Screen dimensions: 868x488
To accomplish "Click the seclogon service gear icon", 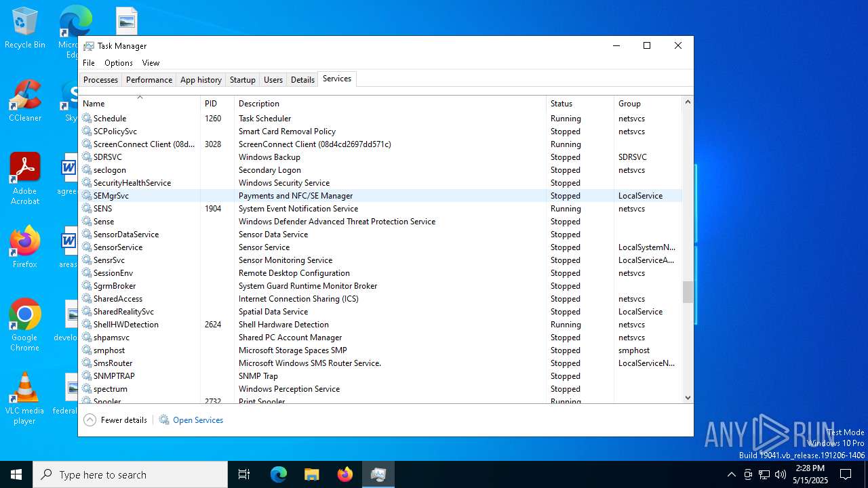I will [x=87, y=169].
